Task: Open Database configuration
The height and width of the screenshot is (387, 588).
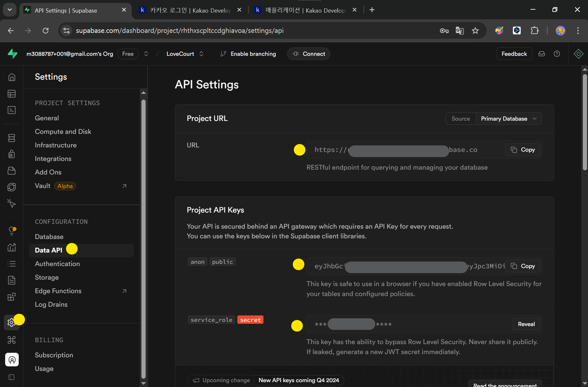Action: pos(49,237)
